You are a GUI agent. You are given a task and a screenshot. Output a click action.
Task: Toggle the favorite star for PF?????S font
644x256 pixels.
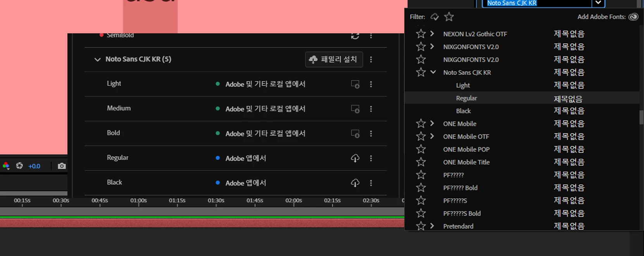pos(421,200)
